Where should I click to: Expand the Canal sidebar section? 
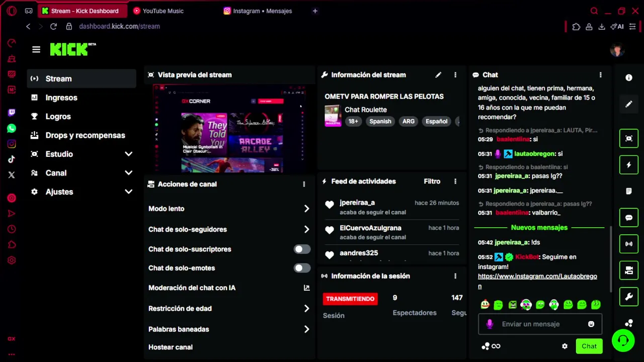(x=129, y=173)
